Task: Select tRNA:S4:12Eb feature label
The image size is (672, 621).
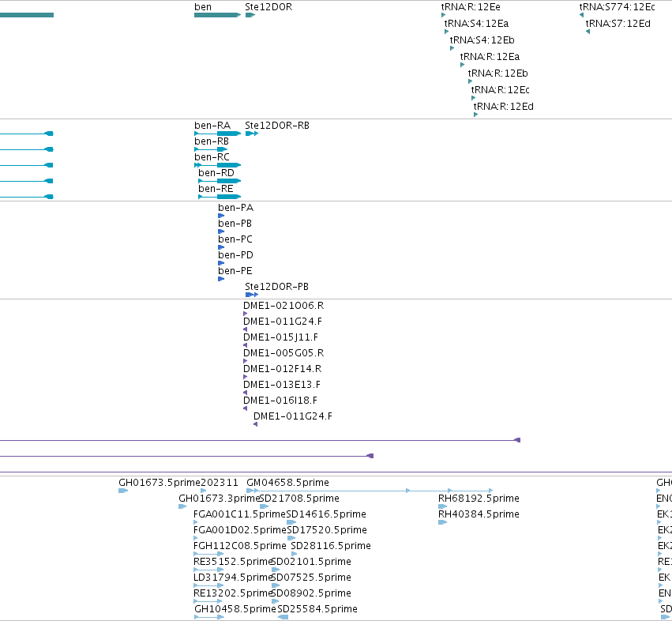Action: coord(482,40)
